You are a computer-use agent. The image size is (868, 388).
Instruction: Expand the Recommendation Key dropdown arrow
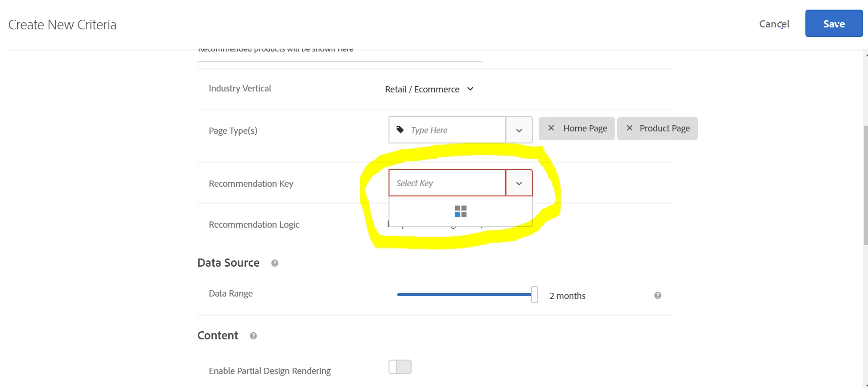click(x=519, y=183)
